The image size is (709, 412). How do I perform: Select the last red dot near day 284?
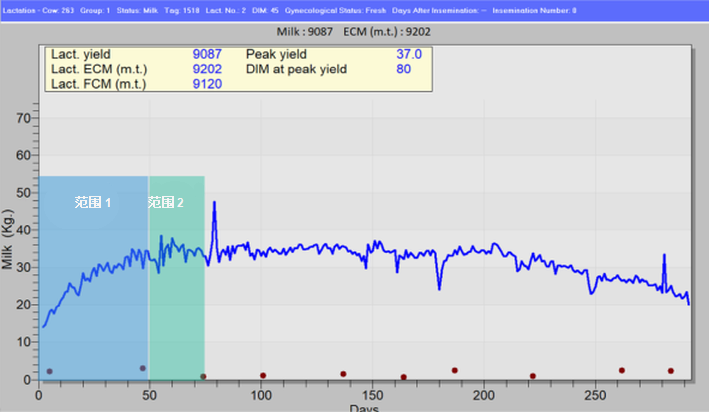671,371
